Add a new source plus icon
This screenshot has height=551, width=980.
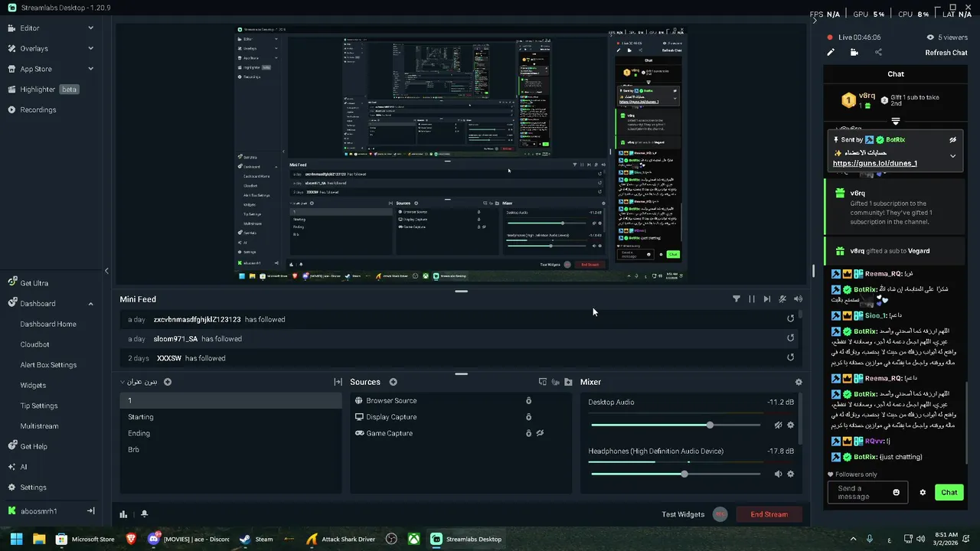[x=393, y=382]
